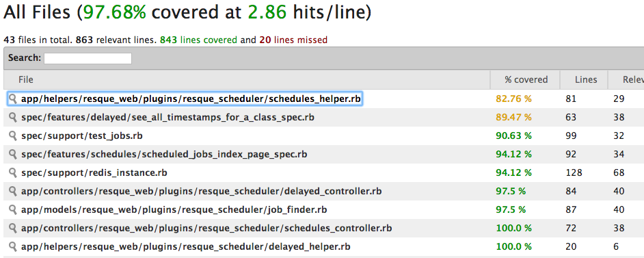644x258 pixels.
Task: Open scheduled_jobs_index_page_spec.rb link
Action: (x=164, y=155)
